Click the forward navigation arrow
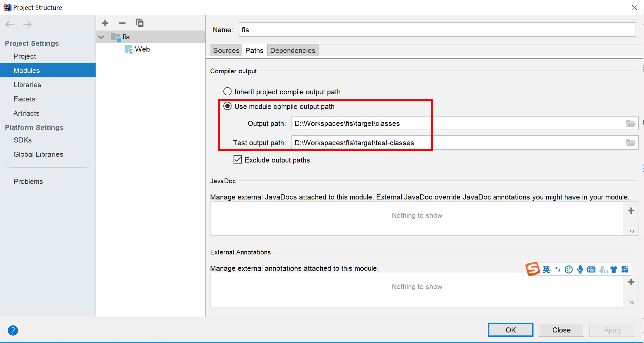 coord(27,24)
